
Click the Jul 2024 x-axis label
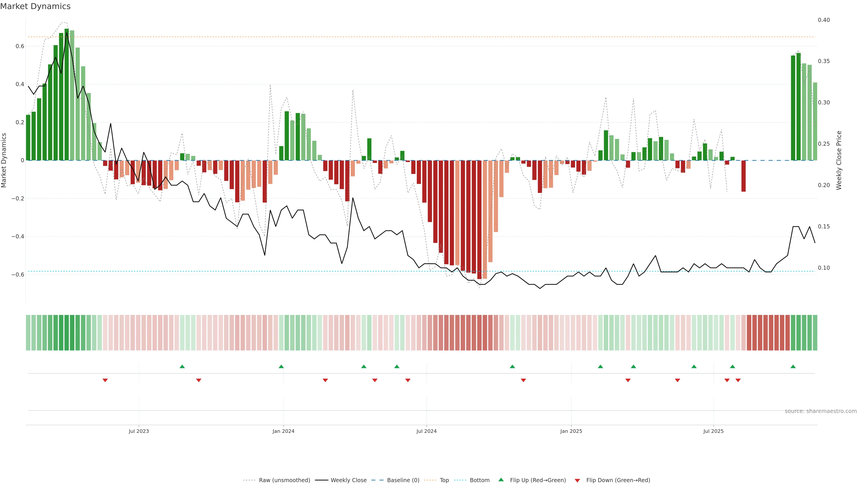426,431
